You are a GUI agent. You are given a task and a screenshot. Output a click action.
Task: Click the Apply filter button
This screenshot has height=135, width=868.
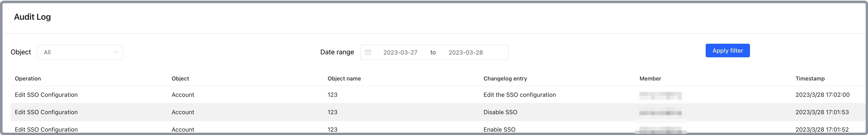click(x=727, y=50)
